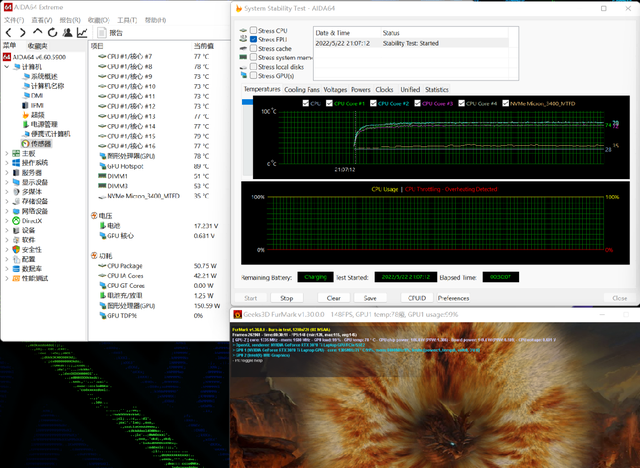The image size is (640, 468).
Task: Select the 传感器 sensor item in tree
Action: tap(40, 143)
